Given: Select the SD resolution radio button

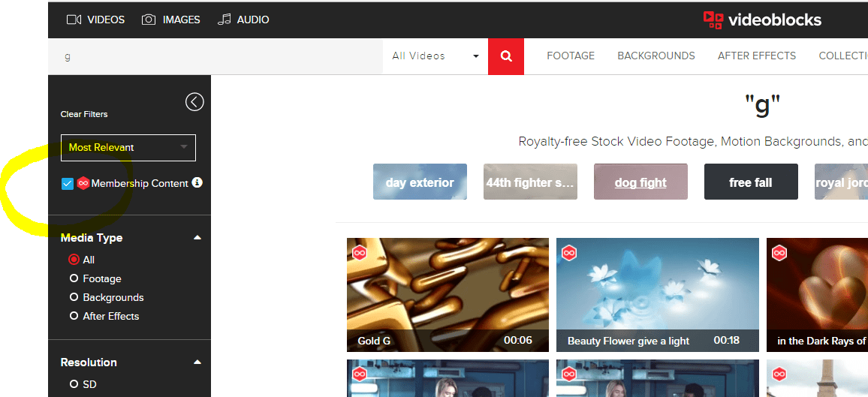Looking at the screenshot, I should click(x=74, y=383).
